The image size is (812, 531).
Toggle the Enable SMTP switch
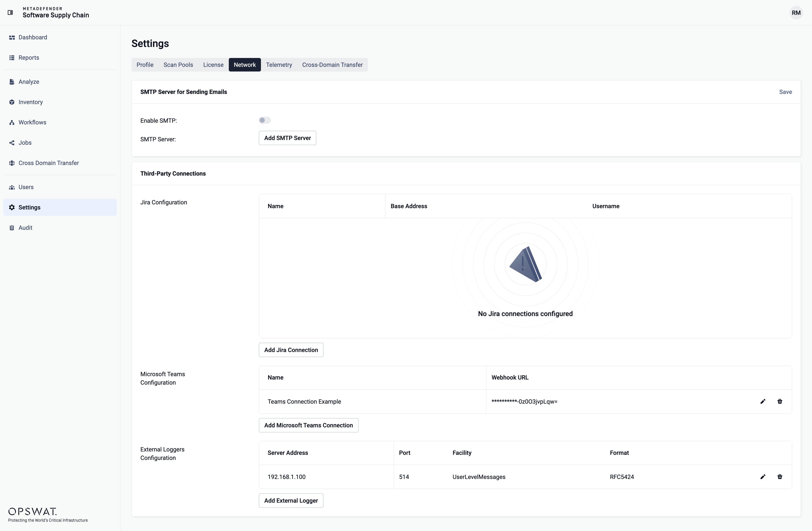coord(264,120)
